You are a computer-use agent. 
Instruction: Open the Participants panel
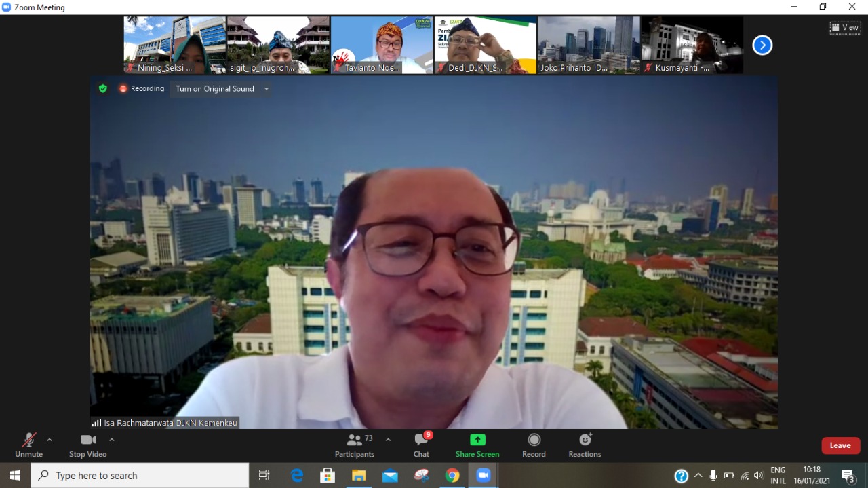tap(355, 445)
